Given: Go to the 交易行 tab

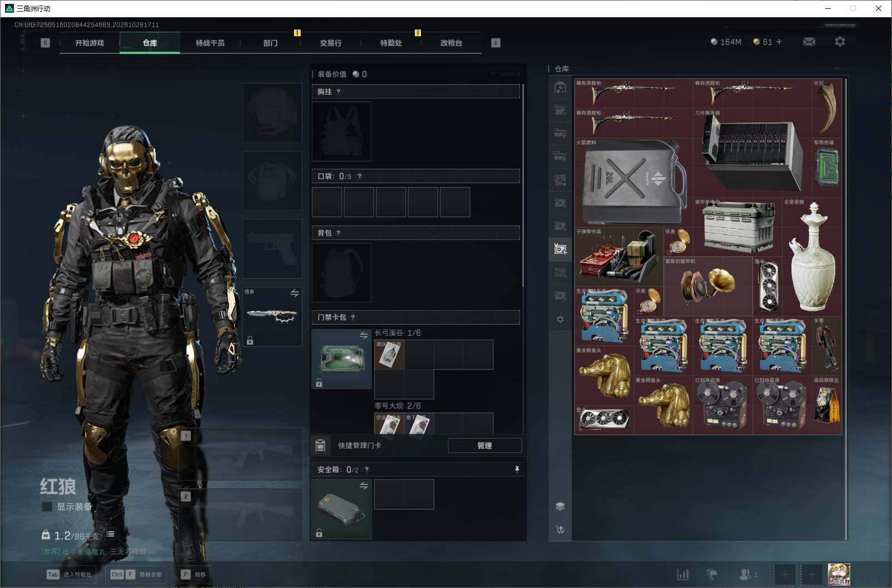Looking at the screenshot, I should point(331,43).
